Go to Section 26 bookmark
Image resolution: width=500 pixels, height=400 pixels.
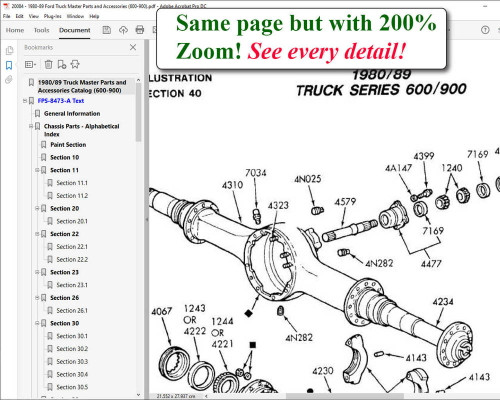pyautogui.click(x=64, y=298)
